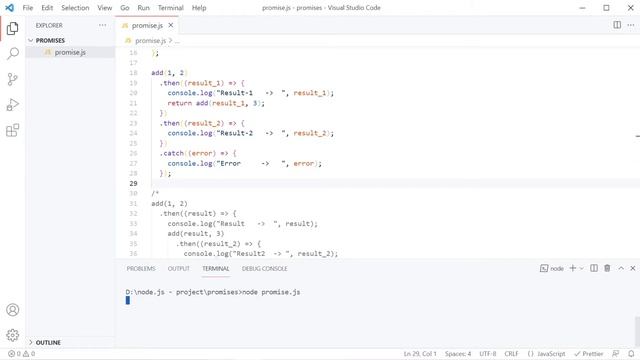Select the promise.js editor tab
This screenshot has height=360, width=640.
pos(147,25)
